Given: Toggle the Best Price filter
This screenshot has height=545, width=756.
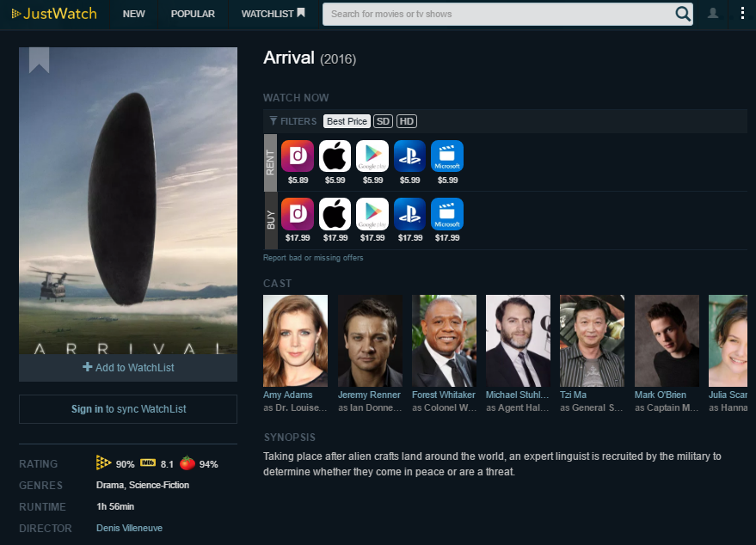Looking at the screenshot, I should click(x=347, y=121).
